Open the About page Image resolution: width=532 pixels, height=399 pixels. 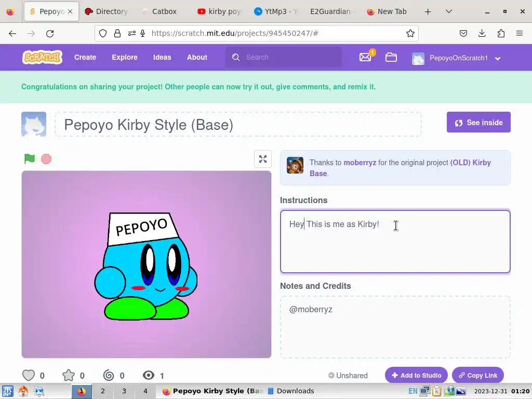pyautogui.click(x=197, y=57)
